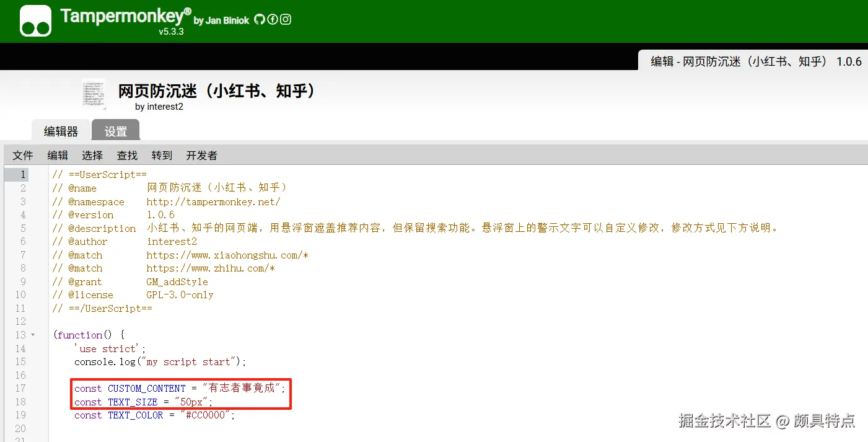Click the CUSTOM_CONTENT constant name
The width and height of the screenshot is (868, 442).
click(147, 388)
